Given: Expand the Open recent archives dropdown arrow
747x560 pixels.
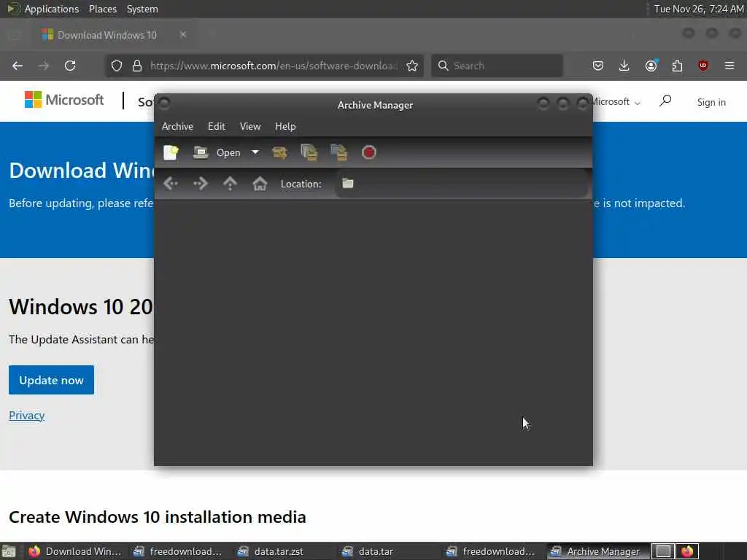Looking at the screenshot, I should 255,152.
